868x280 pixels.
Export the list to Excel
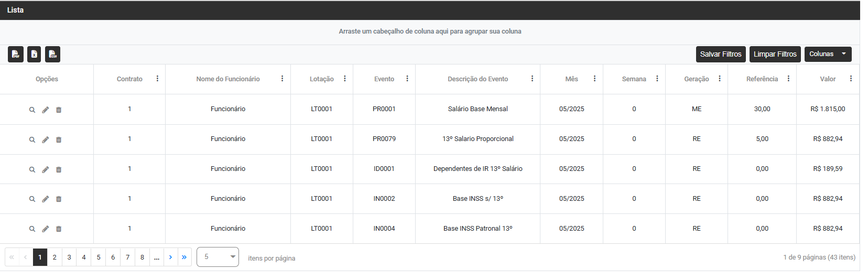click(34, 54)
